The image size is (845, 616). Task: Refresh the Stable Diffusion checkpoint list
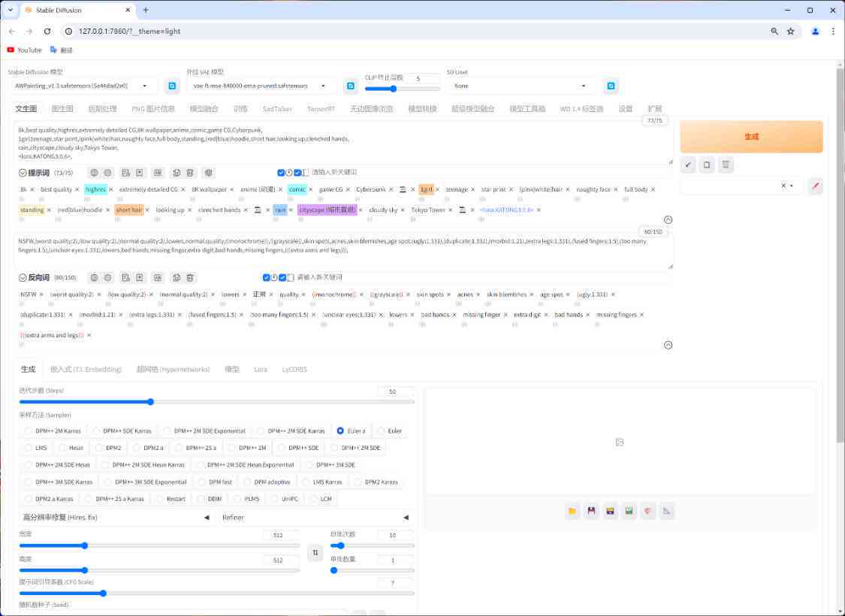pos(172,86)
